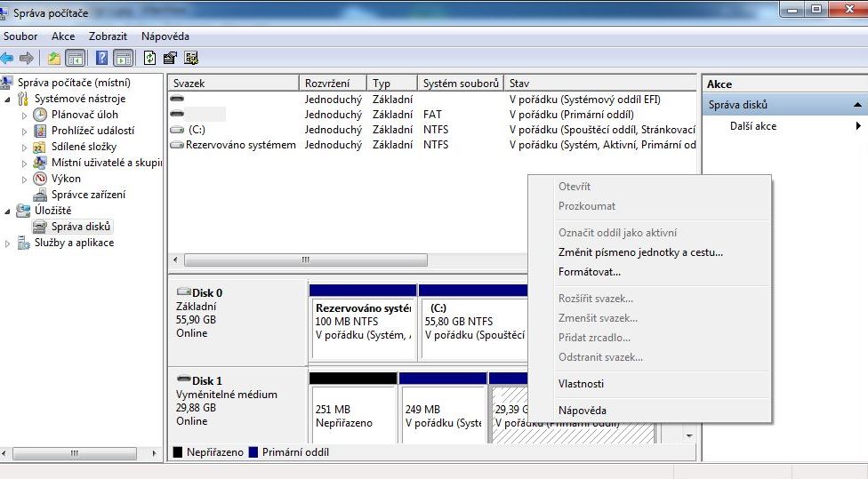Toggle the console tree pane toolbar icon
Viewport: 868px width, 479px height.
76,58
